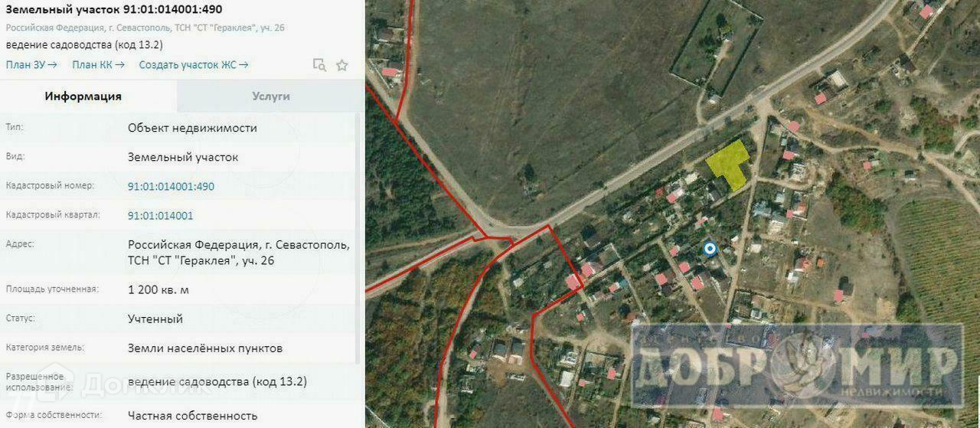Click the blue circle location marker on the map
The image size is (980, 428).
(x=710, y=248)
